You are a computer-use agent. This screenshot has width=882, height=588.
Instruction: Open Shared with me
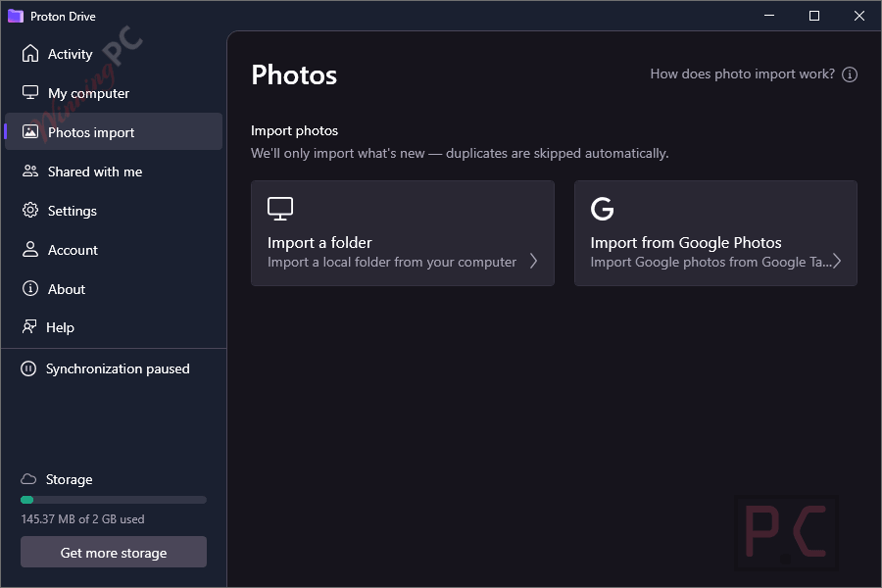[x=114, y=171]
